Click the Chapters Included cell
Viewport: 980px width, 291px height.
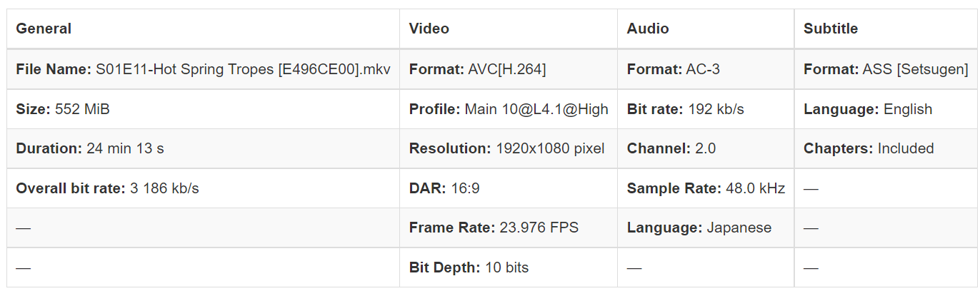point(869,149)
